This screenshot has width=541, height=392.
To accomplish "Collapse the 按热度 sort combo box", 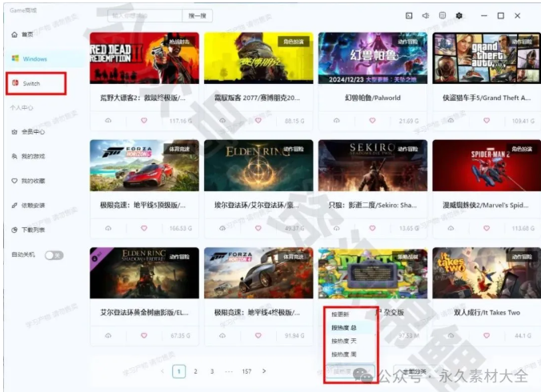I will tap(351, 371).
